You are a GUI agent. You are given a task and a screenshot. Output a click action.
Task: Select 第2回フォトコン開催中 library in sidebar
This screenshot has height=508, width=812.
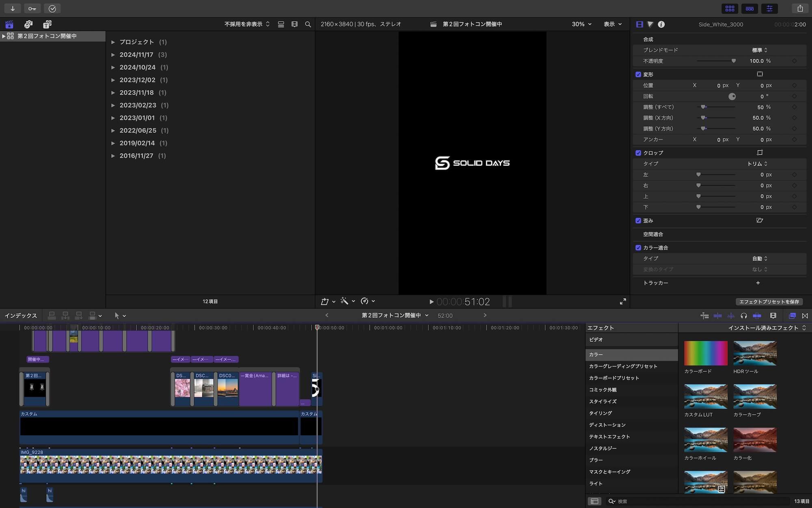coord(53,36)
